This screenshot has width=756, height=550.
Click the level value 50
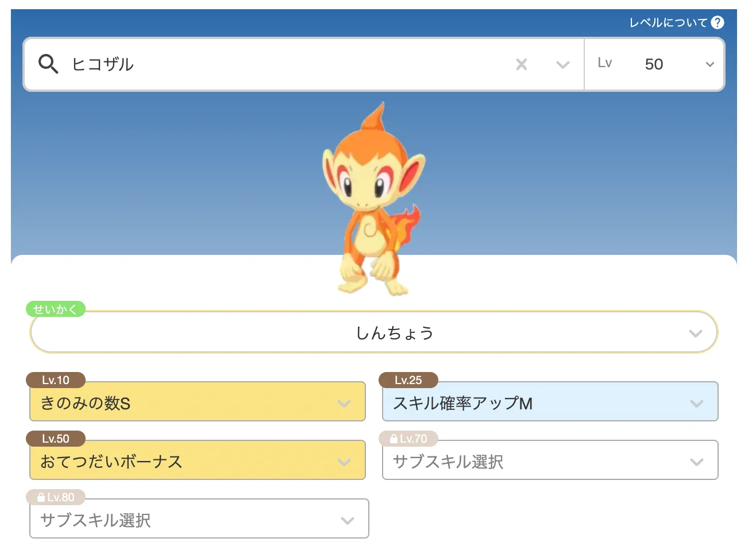[x=654, y=64]
